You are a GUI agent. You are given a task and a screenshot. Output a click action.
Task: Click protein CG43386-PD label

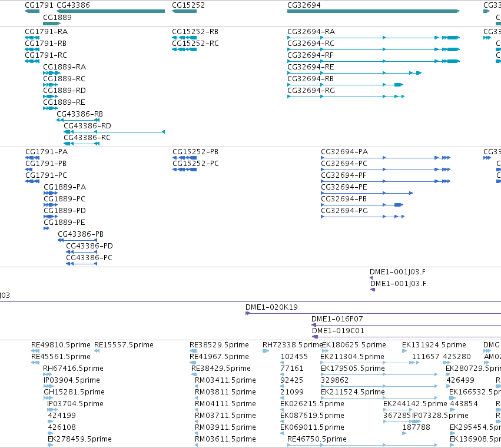[x=89, y=246]
